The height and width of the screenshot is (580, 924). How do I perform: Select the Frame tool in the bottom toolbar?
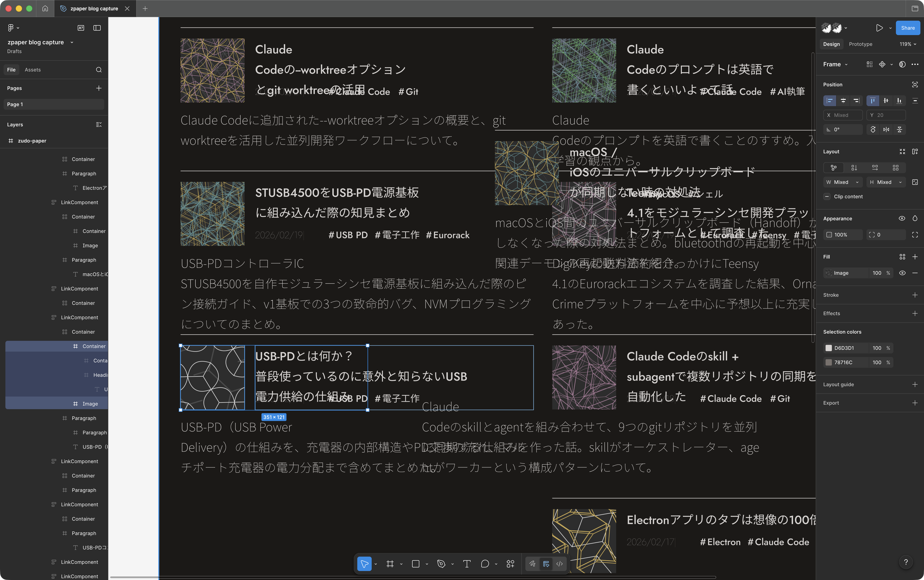coord(390,564)
